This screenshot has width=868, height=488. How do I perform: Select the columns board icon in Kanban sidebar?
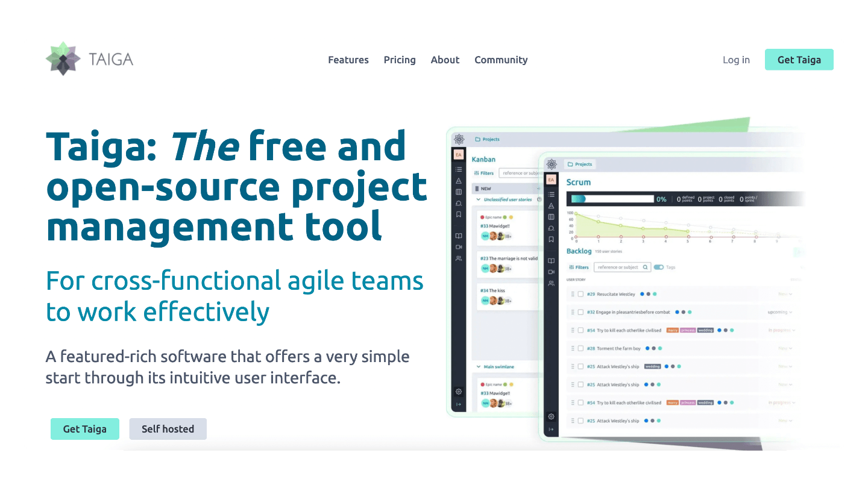[x=459, y=192]
